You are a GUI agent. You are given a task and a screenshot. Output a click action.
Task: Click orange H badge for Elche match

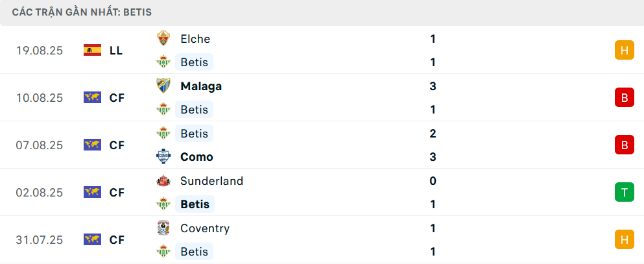point(624,51)
